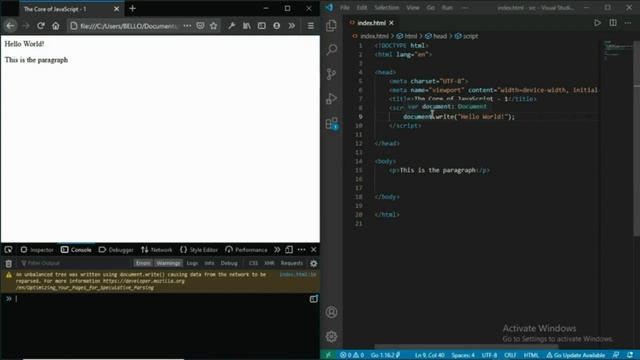Open head breadcrumb dropdown
Viewport: 640px width, 360px height.
[436, 36]
